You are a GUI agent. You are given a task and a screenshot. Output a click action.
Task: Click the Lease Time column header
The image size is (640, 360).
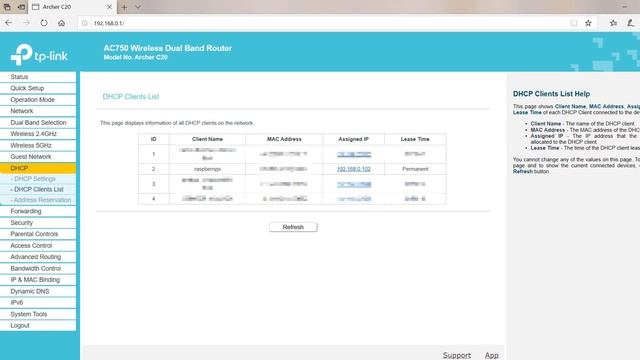[x=415, y=139]
